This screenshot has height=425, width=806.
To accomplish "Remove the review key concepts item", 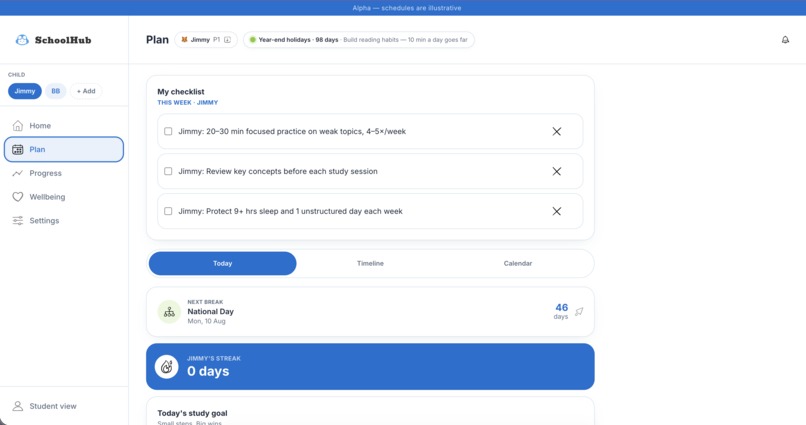I will coord(557,171).
